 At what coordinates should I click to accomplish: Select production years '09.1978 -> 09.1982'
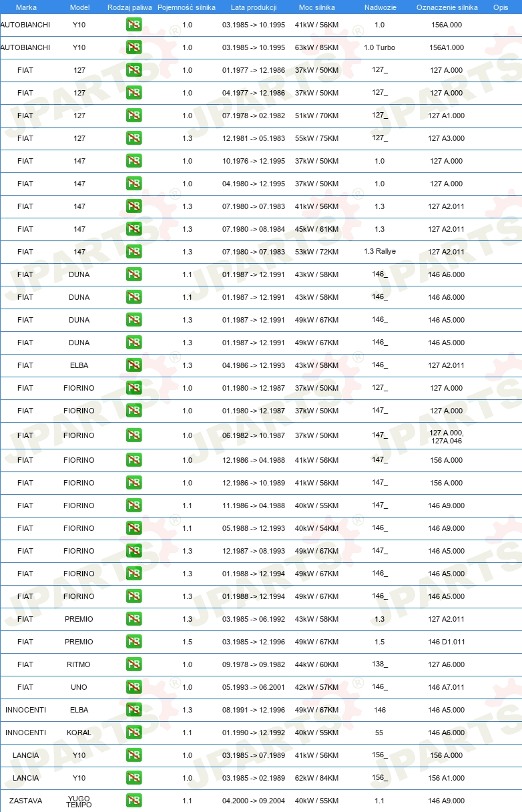[254, 664]
